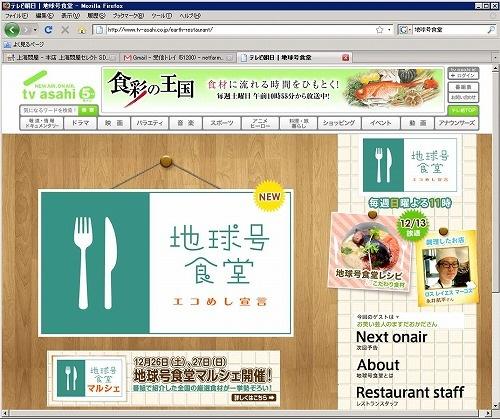Close the テレビ朝日 tab with red X
The height and width of the screenshot is (419, 500).
point(346,58)
